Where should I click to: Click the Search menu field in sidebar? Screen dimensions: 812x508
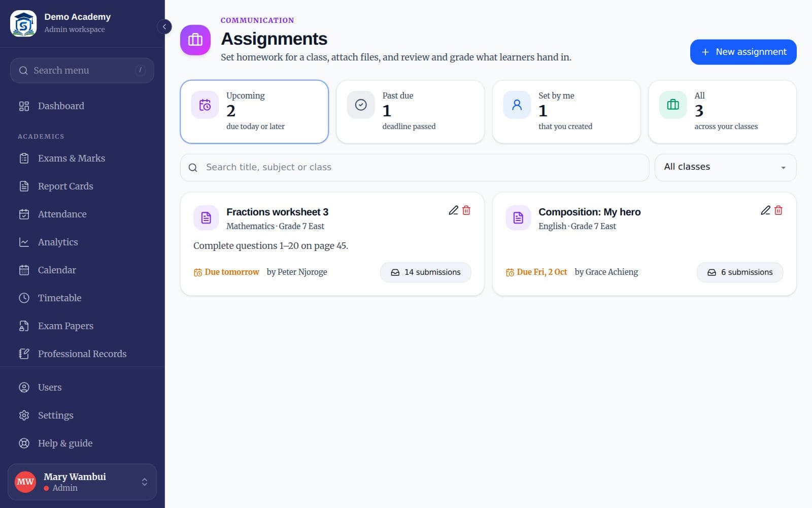(82, 71)
